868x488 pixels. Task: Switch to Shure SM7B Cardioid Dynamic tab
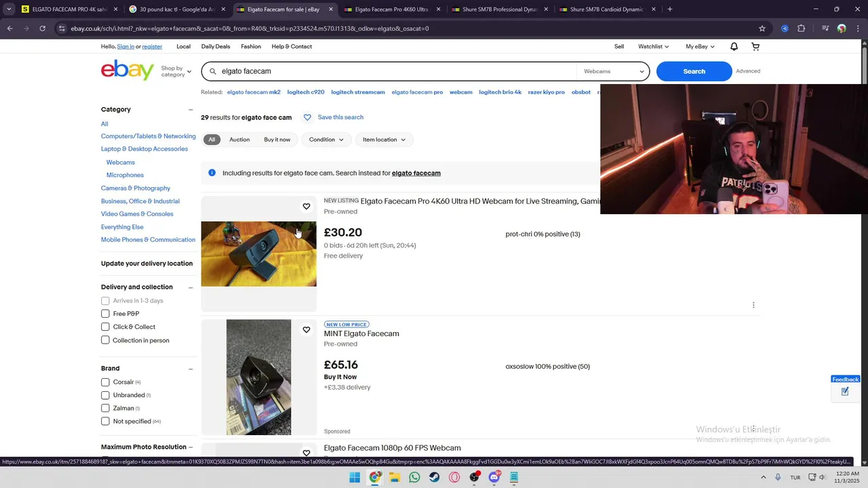(x=607, y=9)
